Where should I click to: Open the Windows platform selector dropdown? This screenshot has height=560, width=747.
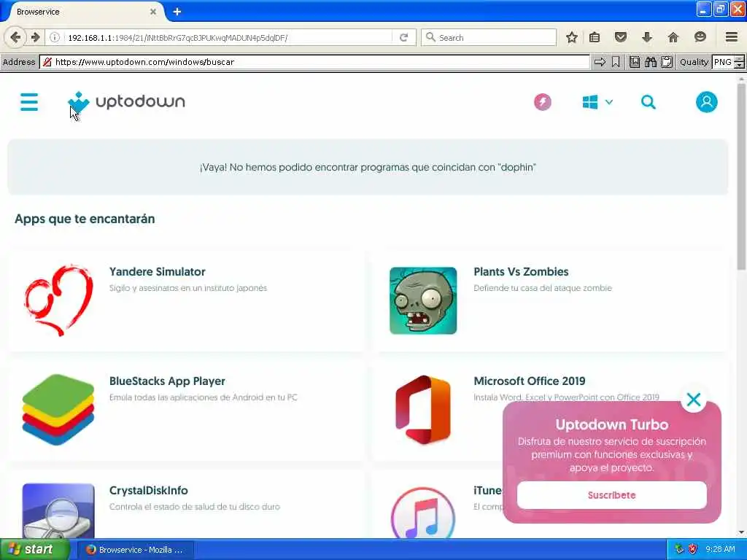(597, 102)
